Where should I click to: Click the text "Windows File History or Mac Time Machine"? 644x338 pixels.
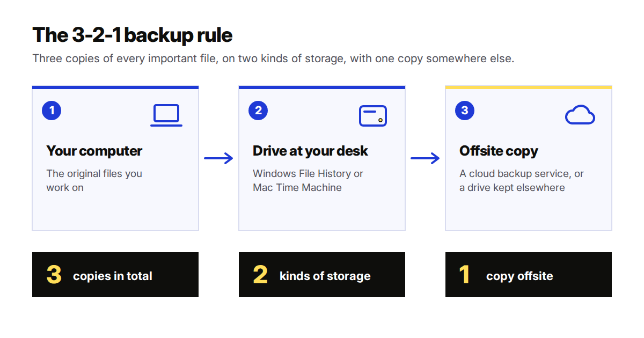(308, 181)
